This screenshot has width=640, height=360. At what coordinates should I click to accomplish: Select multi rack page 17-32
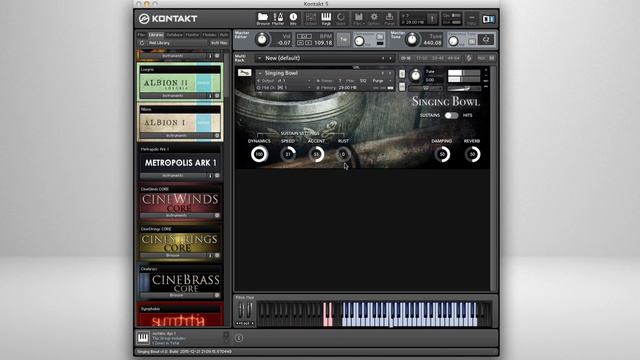[422, 58]
